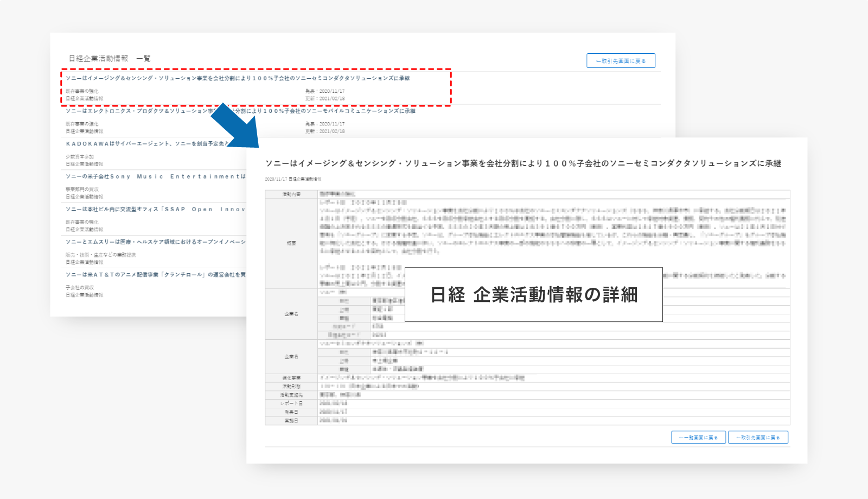
Task: Click 取引先画面に戻る button in detail window
Action: 758,437
